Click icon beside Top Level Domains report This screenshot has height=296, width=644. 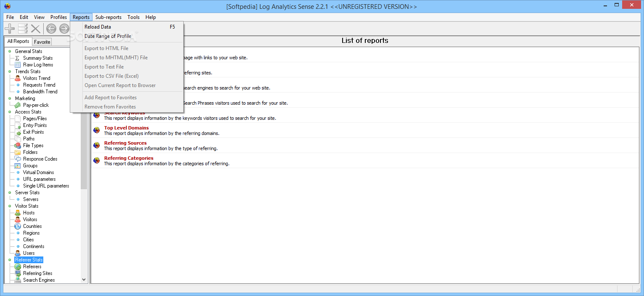pyautogui.click(x=97, y=130)
